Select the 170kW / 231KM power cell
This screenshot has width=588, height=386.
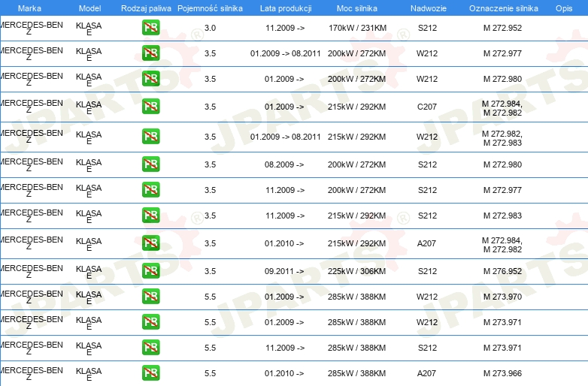pyautogui.click(x=357, y=28)
